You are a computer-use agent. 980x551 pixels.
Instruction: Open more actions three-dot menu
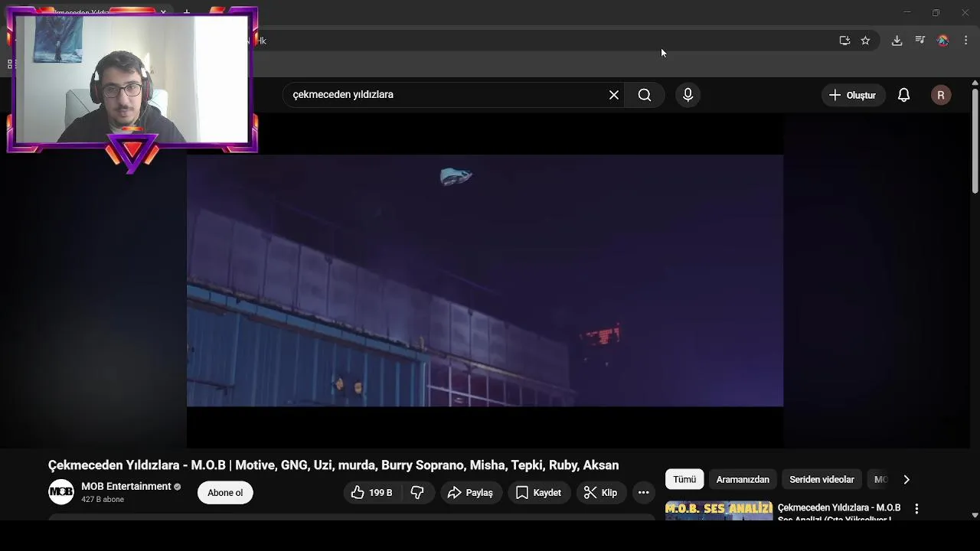[644, 493]
